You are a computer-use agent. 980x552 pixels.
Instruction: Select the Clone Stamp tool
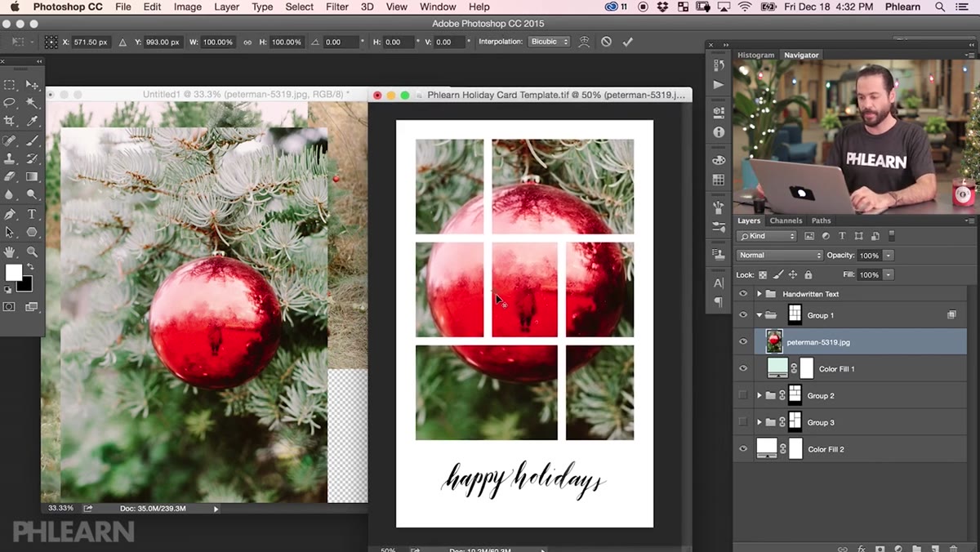click(10, 158)
